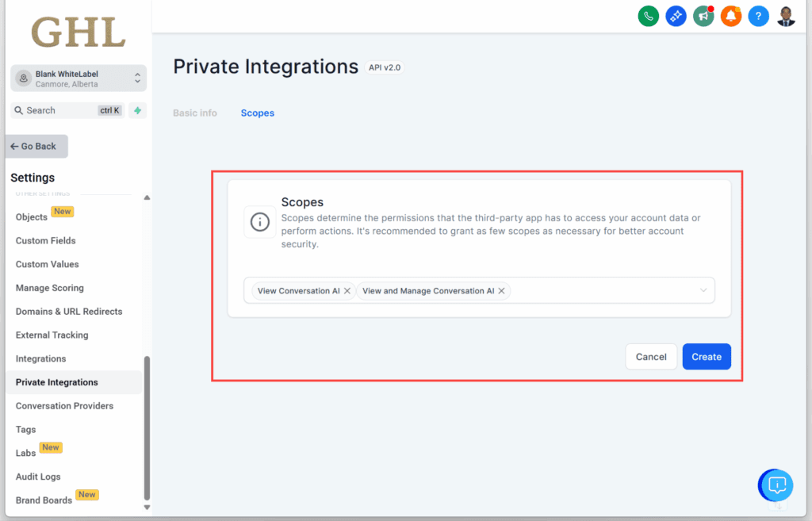
Task: Remove the View Conversation AI scope
Action: (x=347, y=290)
